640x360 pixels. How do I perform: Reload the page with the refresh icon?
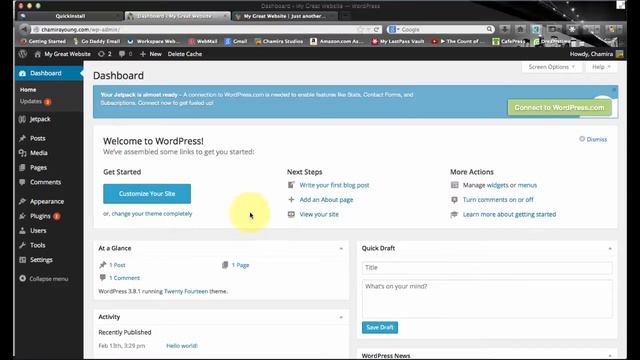(376, 29)
